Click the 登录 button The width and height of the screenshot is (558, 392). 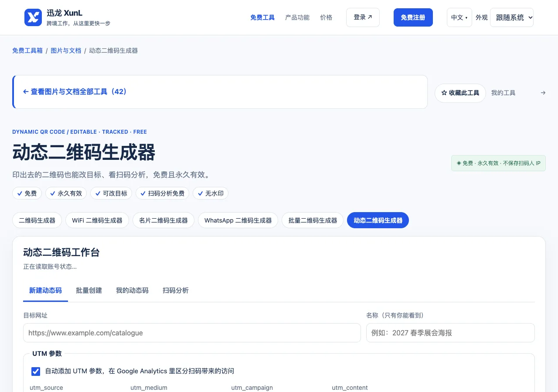click(x=363, y=17)
